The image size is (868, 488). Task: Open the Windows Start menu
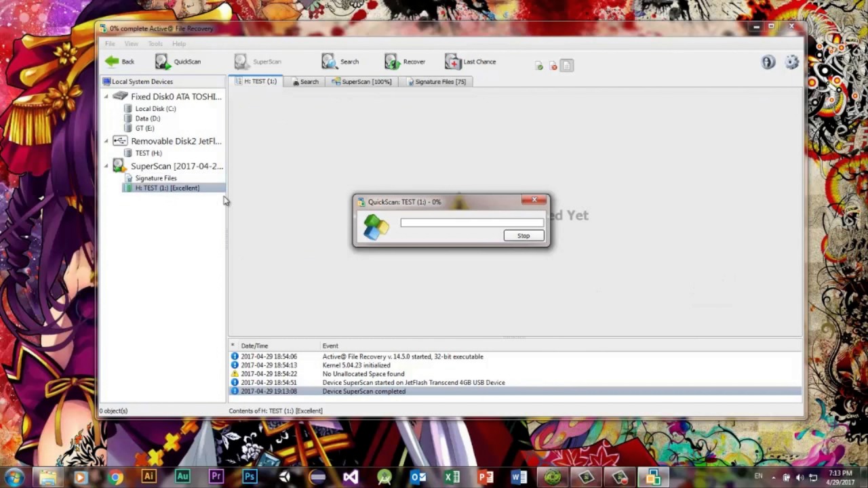pos(14,477)
